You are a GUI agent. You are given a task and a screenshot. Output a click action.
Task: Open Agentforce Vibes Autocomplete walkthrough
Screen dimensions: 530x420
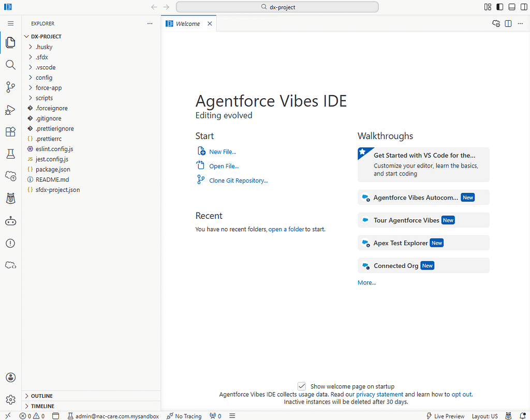423,198
